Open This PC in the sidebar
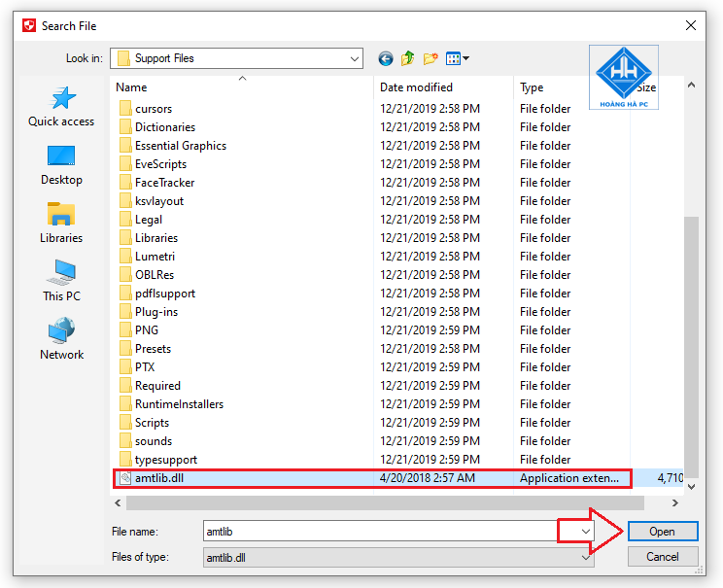The image size is (723, 588). pos(61,281)
